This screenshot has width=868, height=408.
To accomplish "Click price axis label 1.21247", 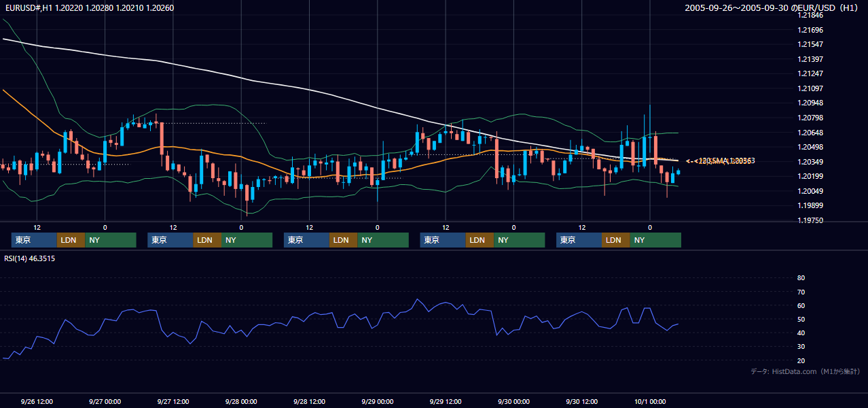I will pyautogui.click(x=810, y=73).
